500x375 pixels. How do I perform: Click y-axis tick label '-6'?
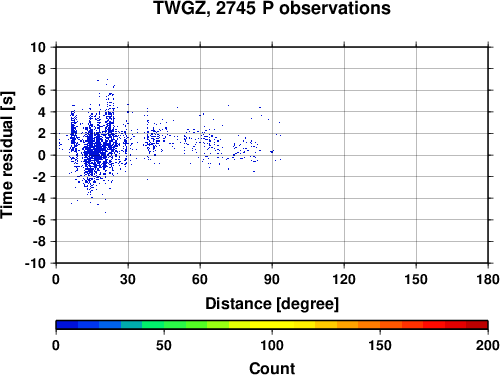[39, 220]
